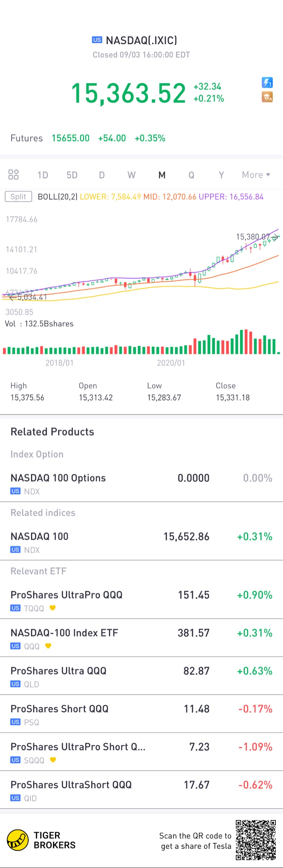This screenshot has height=868, width=283.
Task: Tap the blue lightning quick-trade icon
Action: pyautogui.click(x=267, y=82)
